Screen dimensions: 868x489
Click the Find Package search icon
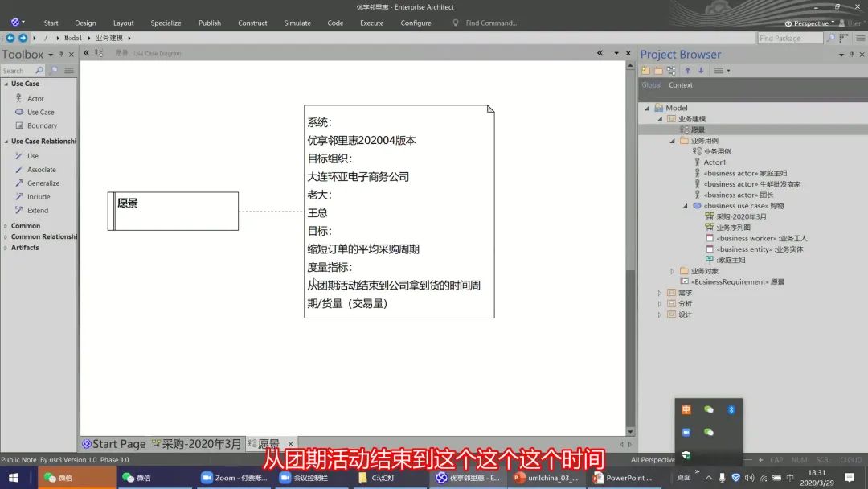pos(830,38)
